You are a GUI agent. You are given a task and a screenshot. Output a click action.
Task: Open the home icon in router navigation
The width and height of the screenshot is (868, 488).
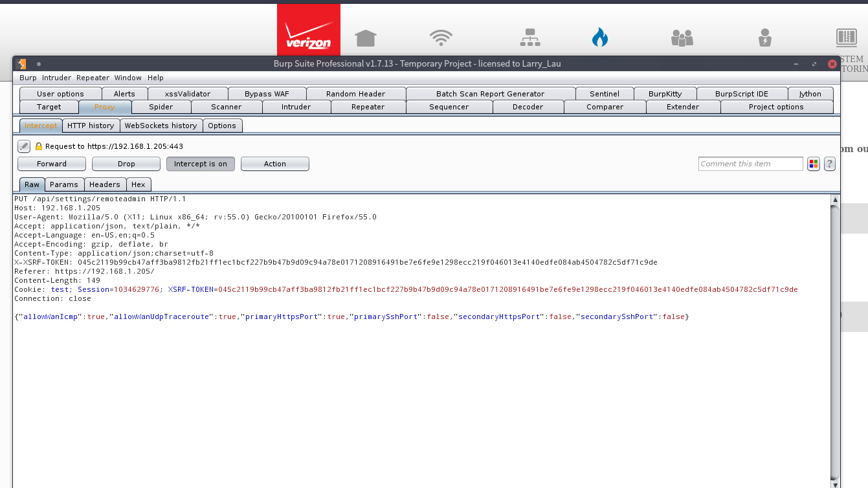tap(366, 38)
